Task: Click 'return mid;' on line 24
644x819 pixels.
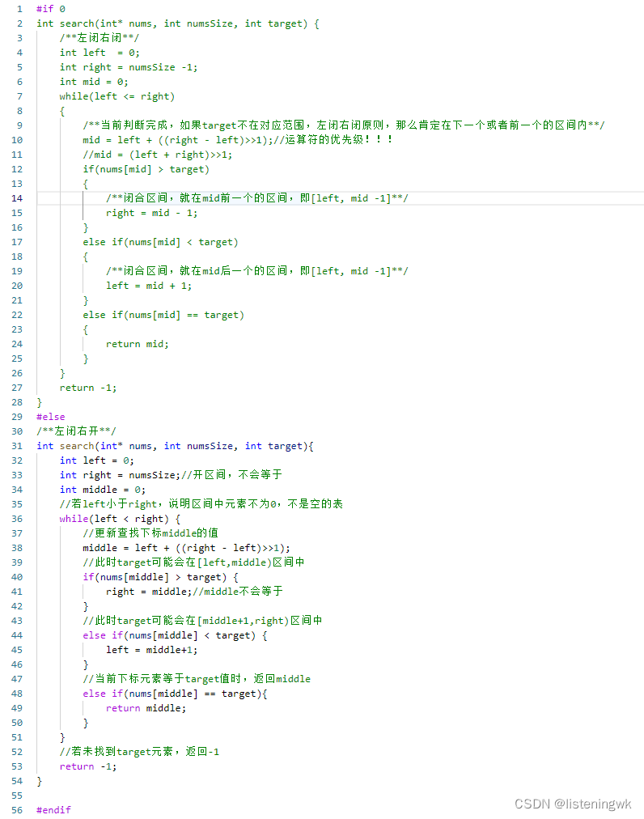Action: 138,344
